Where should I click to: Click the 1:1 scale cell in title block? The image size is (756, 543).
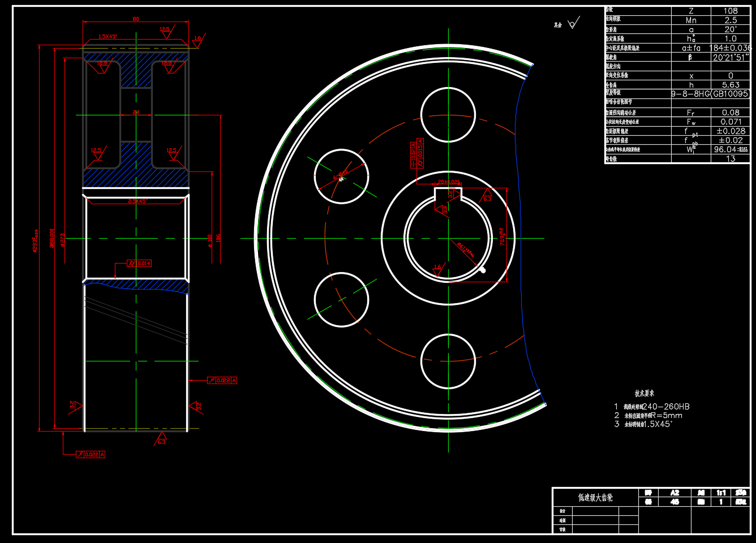pyautogui.click(x=721, y=493)
